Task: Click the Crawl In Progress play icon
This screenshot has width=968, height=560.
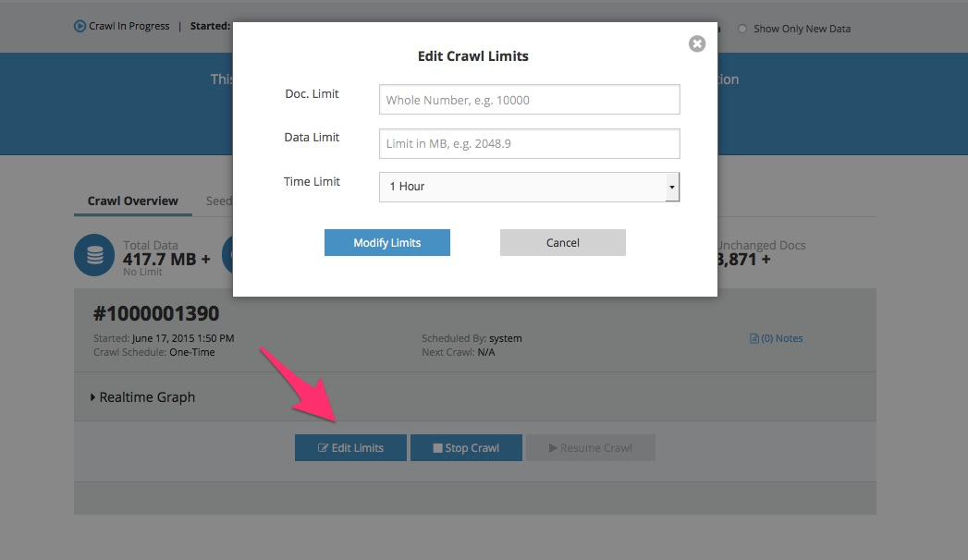Action: tap(80, 27)
